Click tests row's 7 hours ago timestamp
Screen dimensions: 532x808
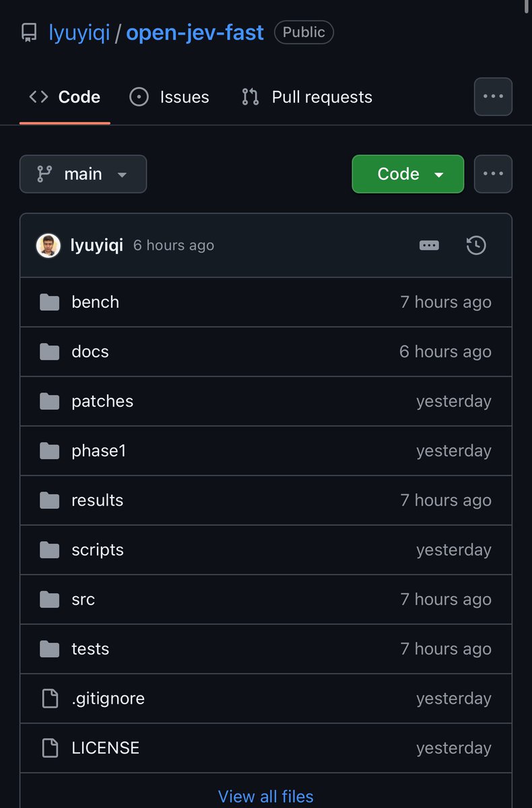446,649
